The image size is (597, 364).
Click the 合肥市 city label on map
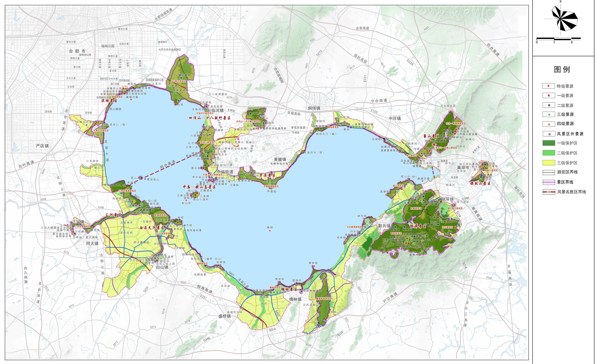pos(77,51)
